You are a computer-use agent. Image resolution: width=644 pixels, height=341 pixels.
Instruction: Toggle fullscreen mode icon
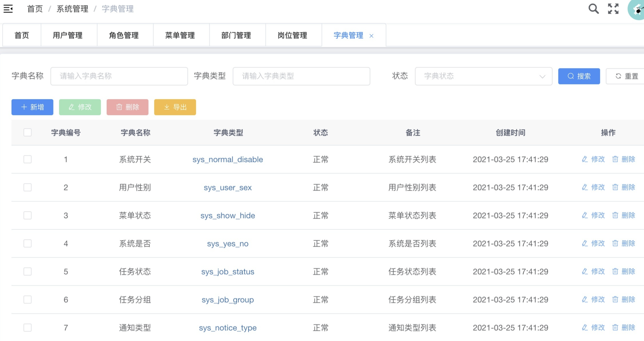coord(613,9)
